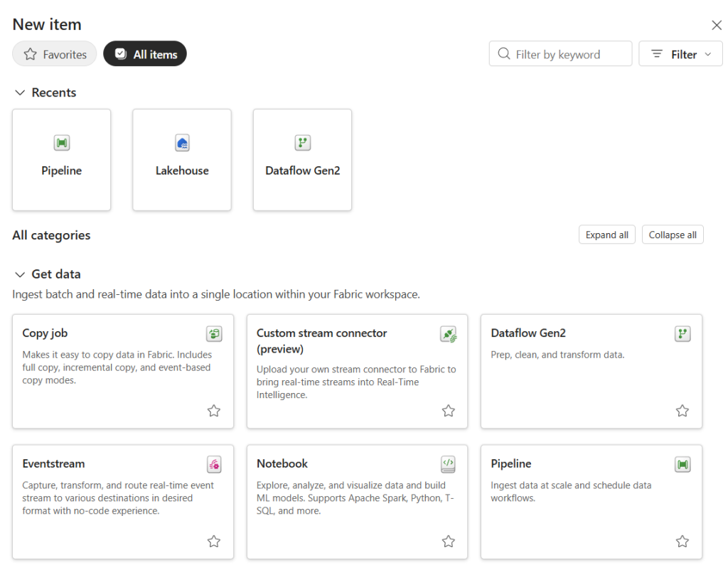Viewport: 728px width, 565px height.
Task: Open the Filter dropdown
Action: point(680,54)
